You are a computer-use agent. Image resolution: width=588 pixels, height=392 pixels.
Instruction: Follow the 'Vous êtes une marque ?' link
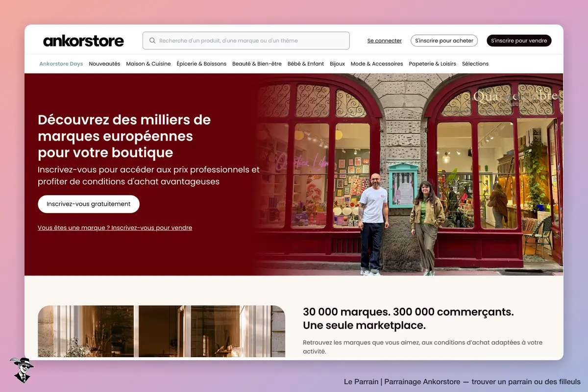115,228
